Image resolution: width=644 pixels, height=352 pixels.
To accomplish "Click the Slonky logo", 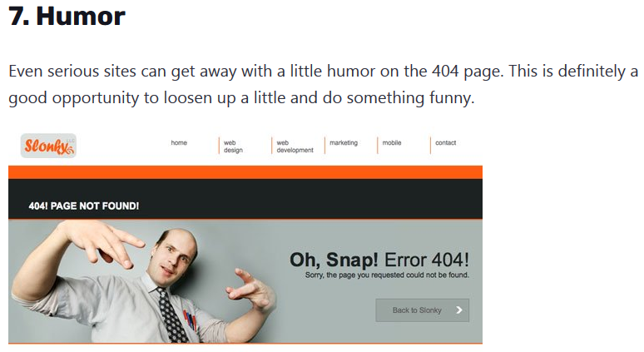I will 48,146.
